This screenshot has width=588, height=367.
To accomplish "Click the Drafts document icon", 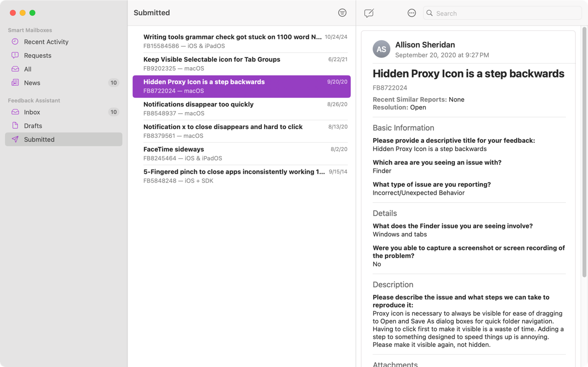I will click(15, 126).
